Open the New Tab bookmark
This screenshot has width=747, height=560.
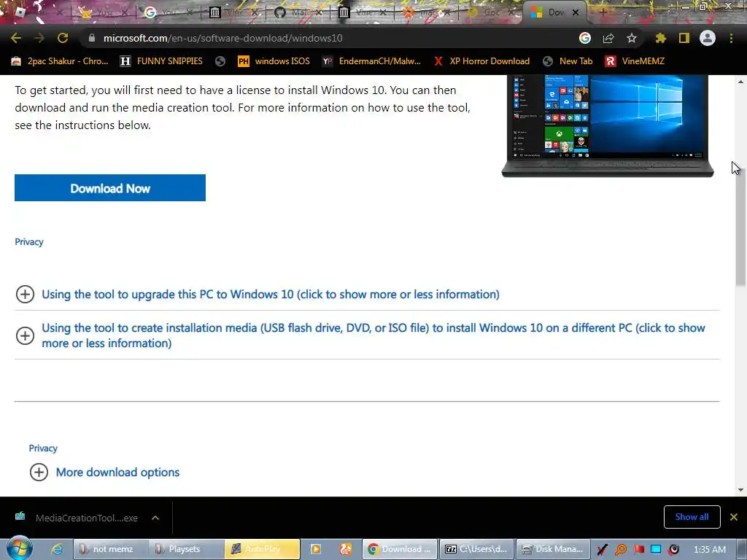pyautogui.click(x=568, y=61)
